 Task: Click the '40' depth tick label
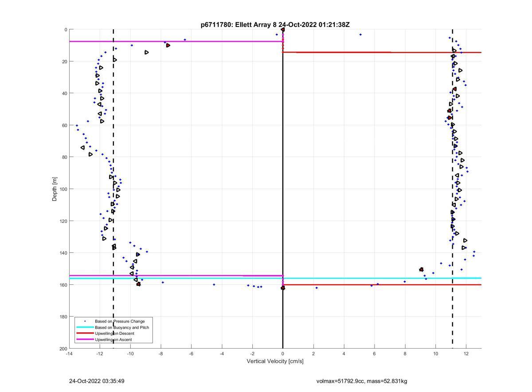tap(64, 93)
